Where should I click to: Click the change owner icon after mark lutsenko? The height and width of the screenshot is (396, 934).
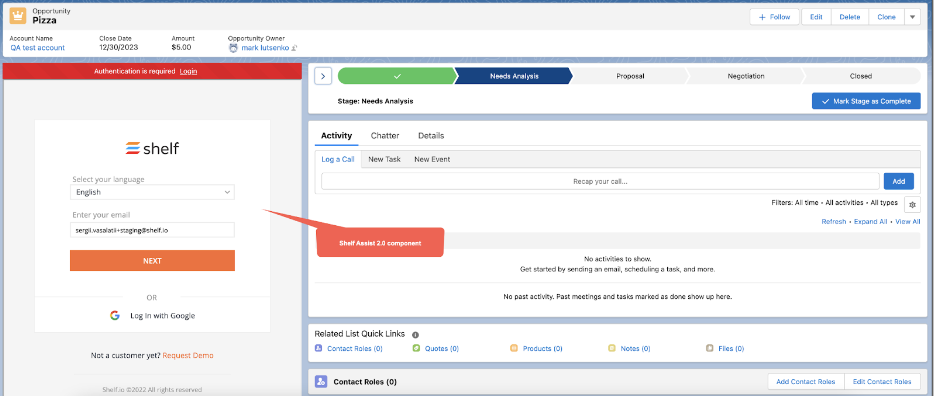pos(294,48)
